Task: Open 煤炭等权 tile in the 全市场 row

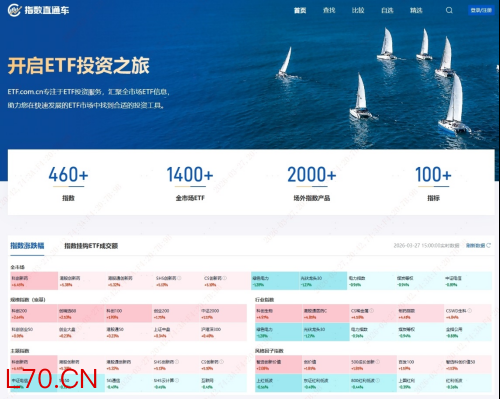Action: (419, 281)
